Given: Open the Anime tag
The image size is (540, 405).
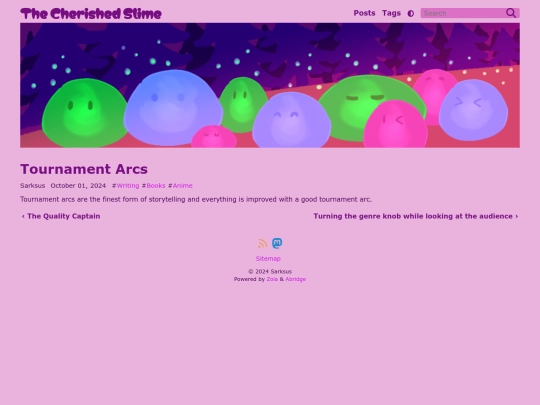Looking at the screenshot, I should (x=183, y=186).
